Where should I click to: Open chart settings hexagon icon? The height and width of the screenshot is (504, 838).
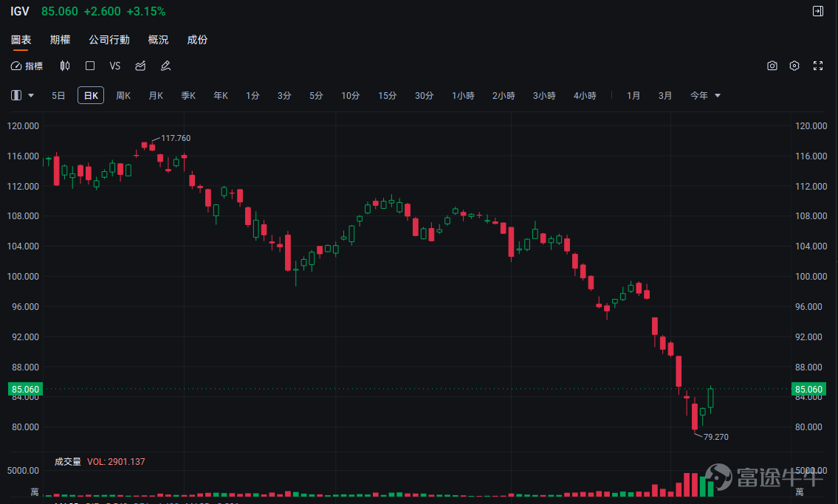pyautogui.click(x=794, y=66)
